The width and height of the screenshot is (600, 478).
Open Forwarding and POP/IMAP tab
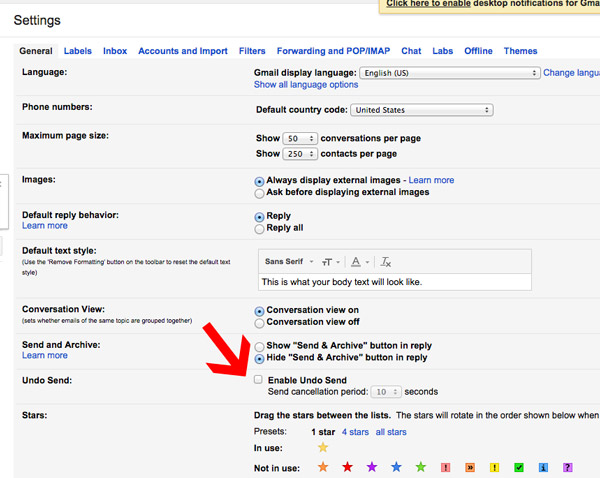(333, 51)
